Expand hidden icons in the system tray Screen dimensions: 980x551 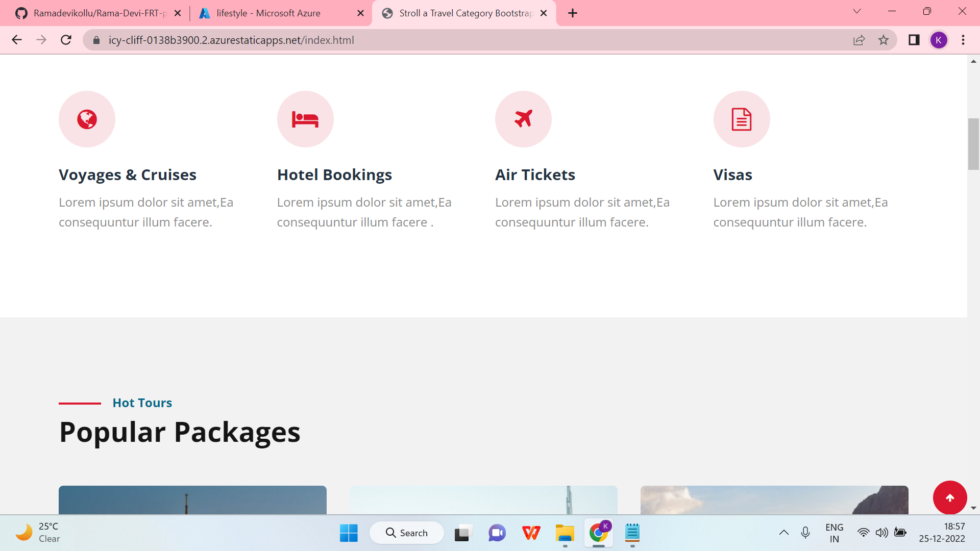784,533
